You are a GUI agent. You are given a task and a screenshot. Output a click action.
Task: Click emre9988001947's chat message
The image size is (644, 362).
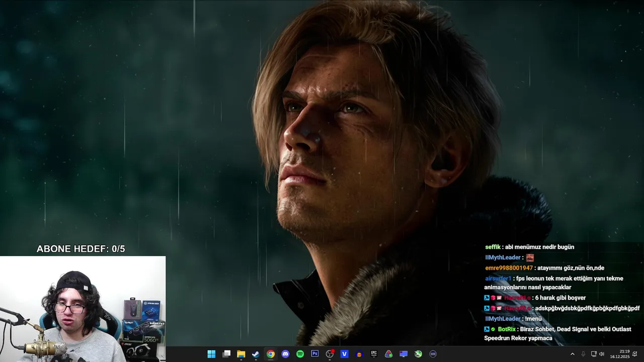point(544,268)
